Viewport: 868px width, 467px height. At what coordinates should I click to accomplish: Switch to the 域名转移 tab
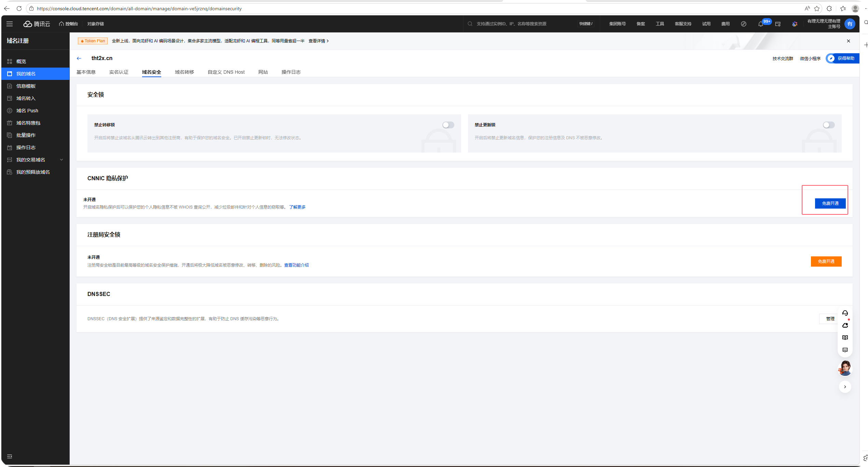(184, 72)
